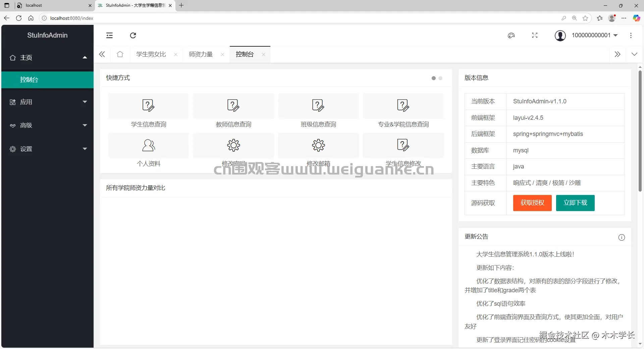The height and width of the screenshot is (349, 644).
Task: Collapse the 主页 sidebar section
Action: (47, 57)
